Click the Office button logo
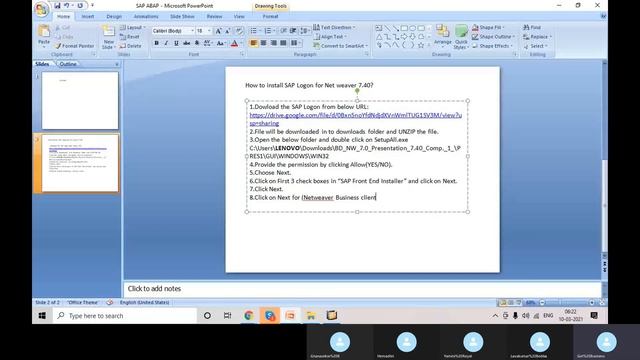The image size is (640, 360). point(42,9)
